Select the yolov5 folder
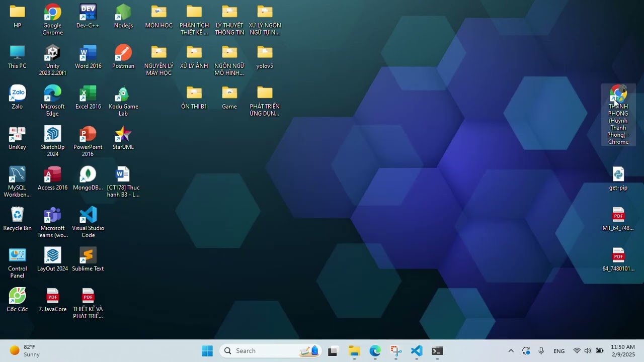The width and height of the screenshot is (644, 362). [265, 57]
